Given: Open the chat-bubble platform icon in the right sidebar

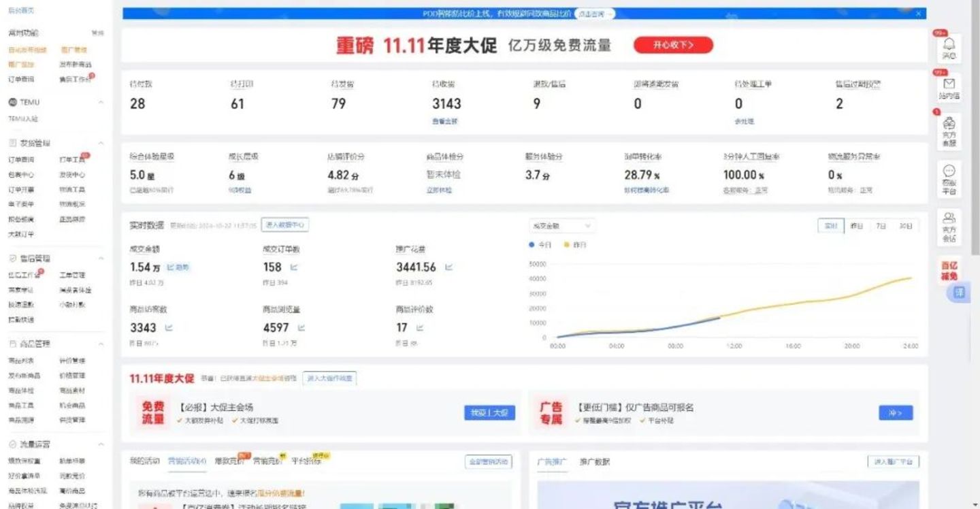Looking at the screenshot, I should (x=949, y=171).
